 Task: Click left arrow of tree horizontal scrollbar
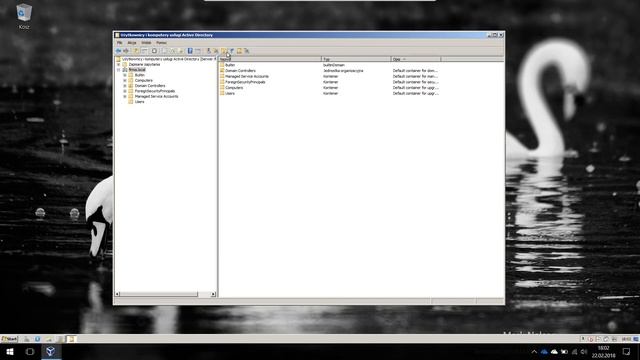(x=117, y=294)
